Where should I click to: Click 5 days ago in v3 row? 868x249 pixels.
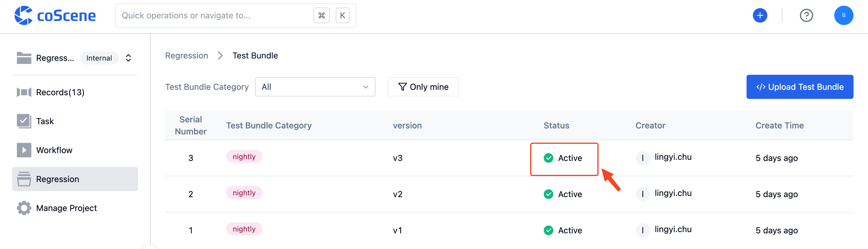pos(776,158)
